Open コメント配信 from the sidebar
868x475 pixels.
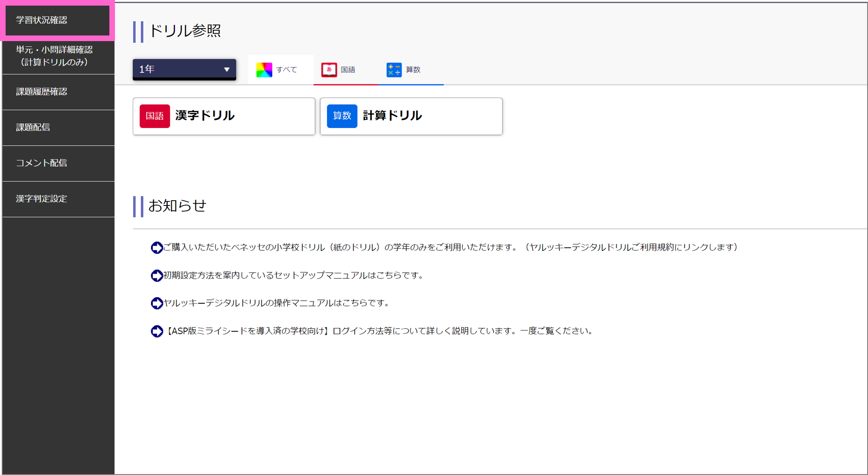click(57, 163)
